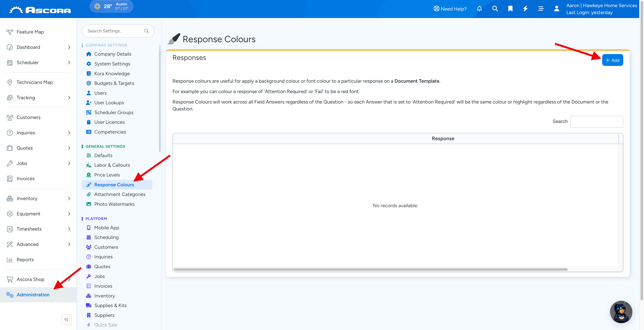
Task: Click the horizontal scrollbar under Response table
Action: coord(371,269)
